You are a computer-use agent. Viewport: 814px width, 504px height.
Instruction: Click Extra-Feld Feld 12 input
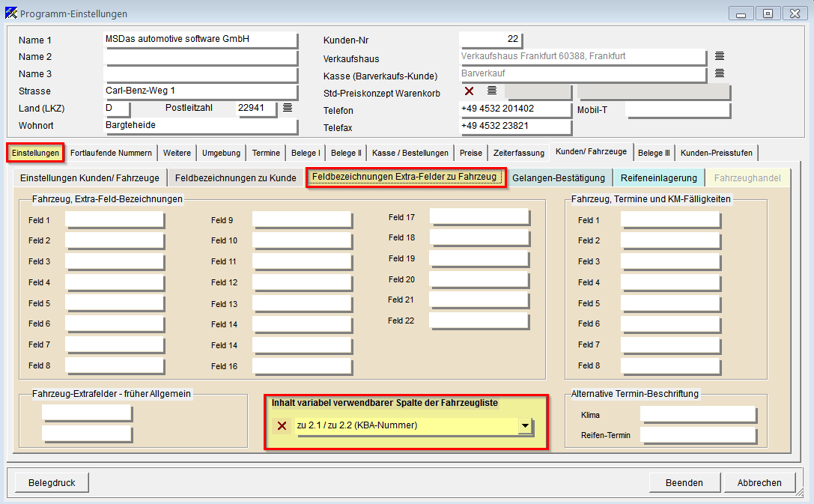[x=302, y=283]
